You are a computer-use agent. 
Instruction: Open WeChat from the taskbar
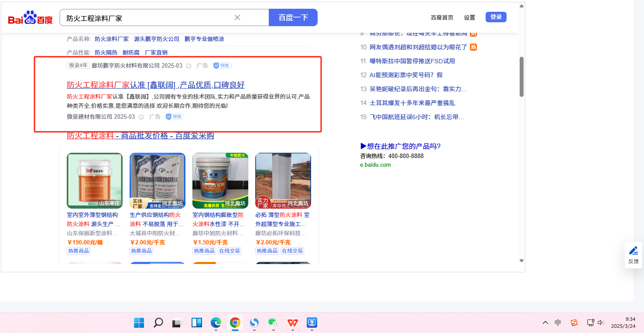point(274,323)
